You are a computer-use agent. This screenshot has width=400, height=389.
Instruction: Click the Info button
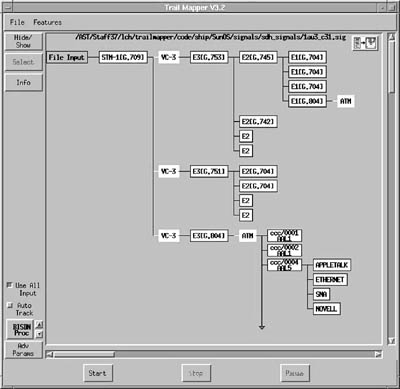[x=23, y=82]
